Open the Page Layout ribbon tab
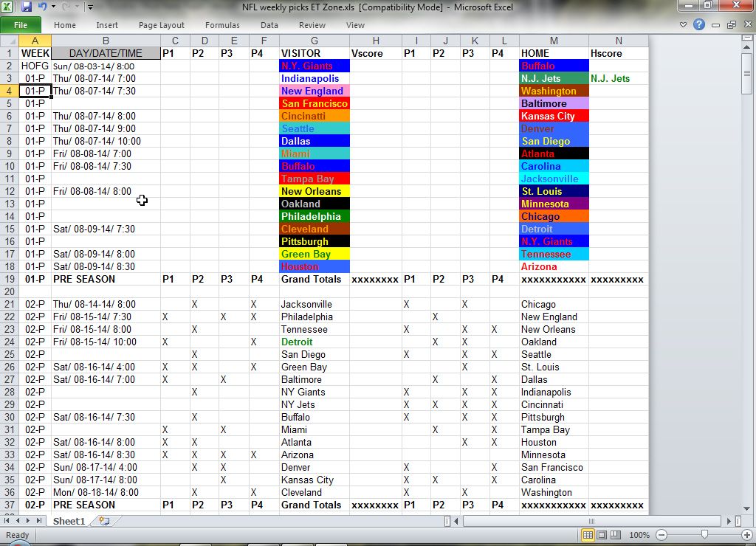Image resolution: width=756 pixels, height=546 pixels. [x=162, y=25]
